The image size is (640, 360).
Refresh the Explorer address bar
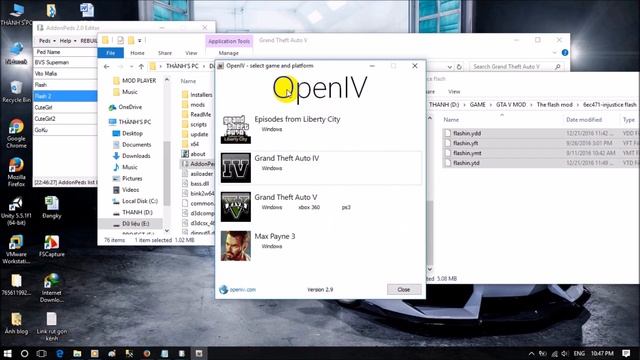[x=459, y=67]
